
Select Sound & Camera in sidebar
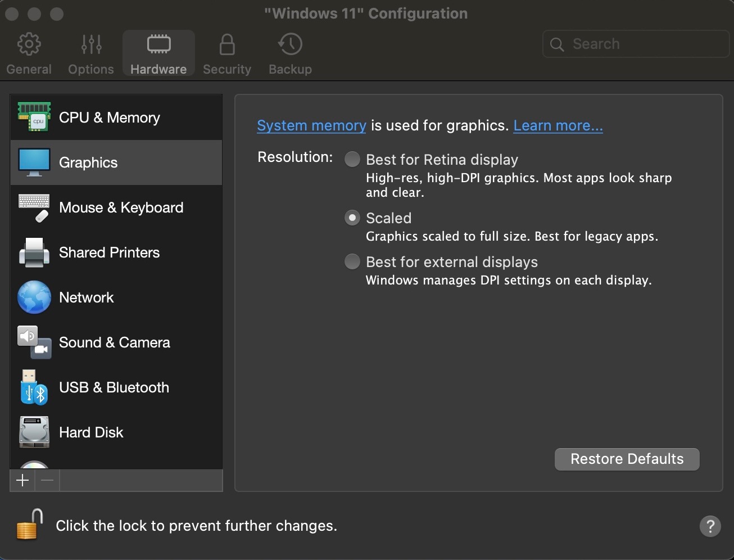116,342
